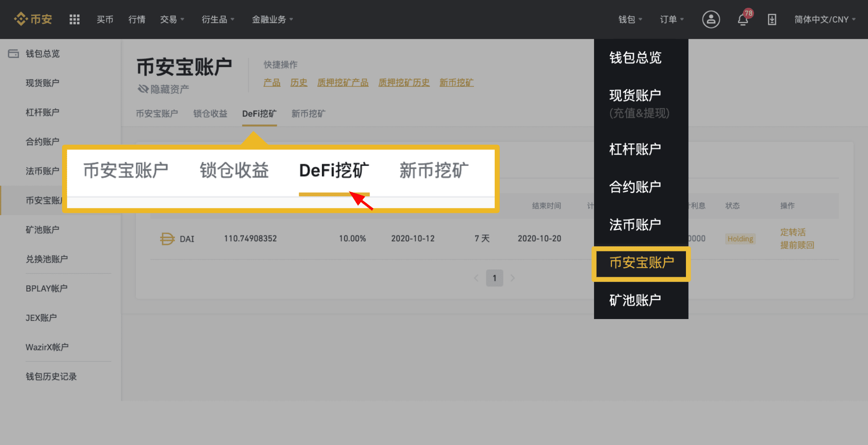Open the user profile account icon
This screenshot has width=868, height=445.
tap(711, 19)
